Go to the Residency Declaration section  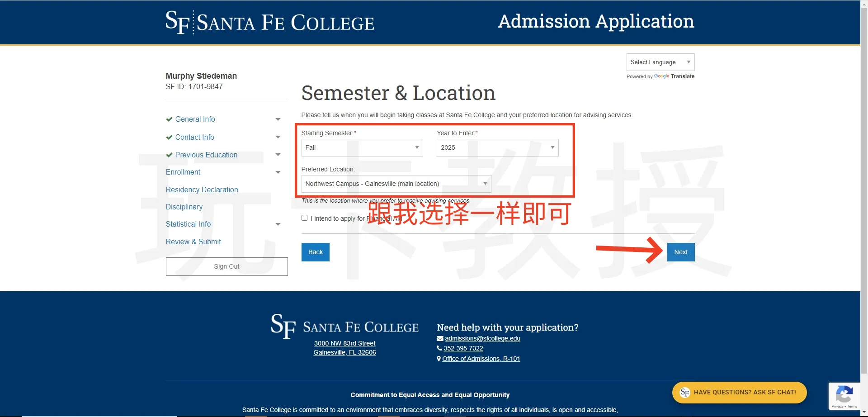pos(202,190)
